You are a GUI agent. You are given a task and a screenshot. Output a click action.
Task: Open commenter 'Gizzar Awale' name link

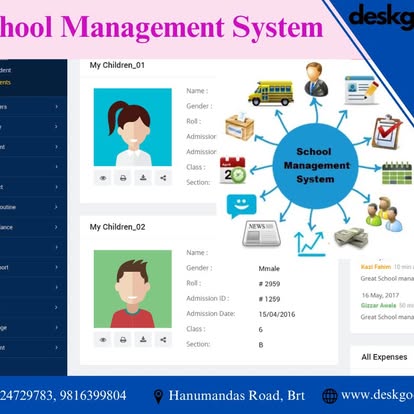(378, 305)
